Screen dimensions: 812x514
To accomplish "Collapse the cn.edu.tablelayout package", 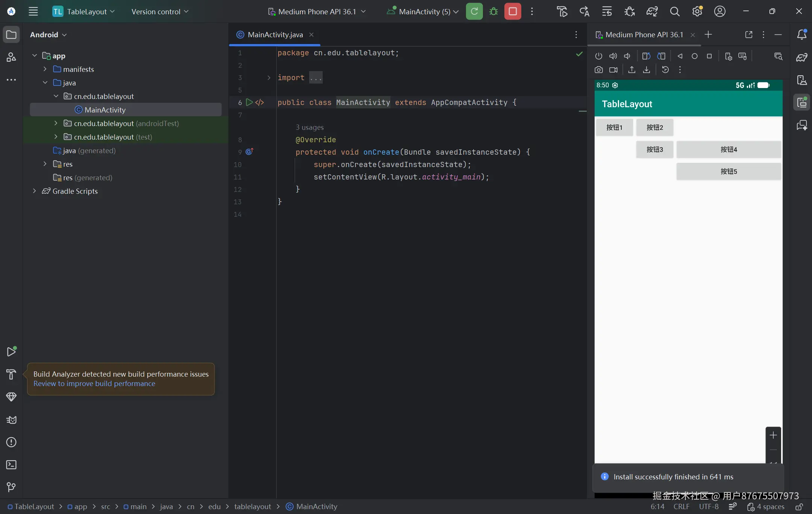I will pyautogui.click(x=56, y=96).
